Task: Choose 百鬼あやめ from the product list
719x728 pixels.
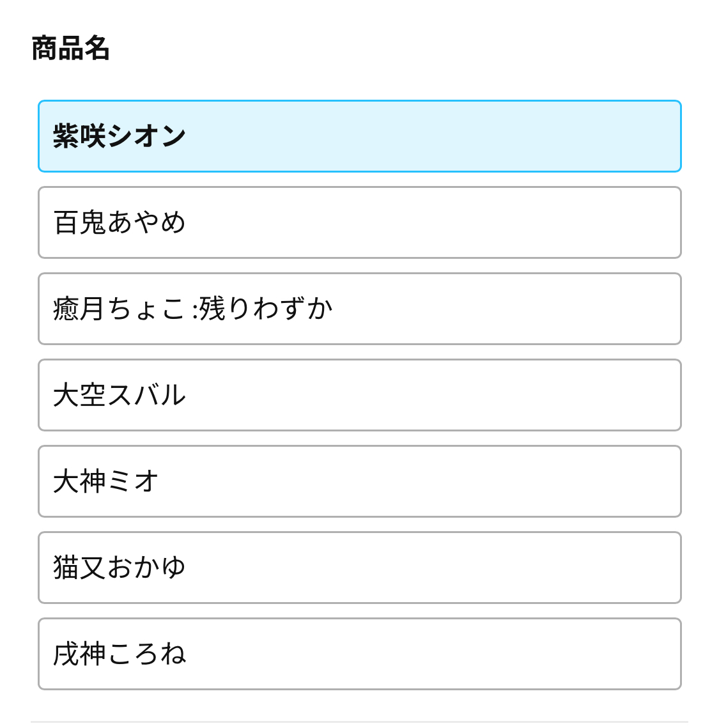Action: pyautogui.click(x=359, y=222)
